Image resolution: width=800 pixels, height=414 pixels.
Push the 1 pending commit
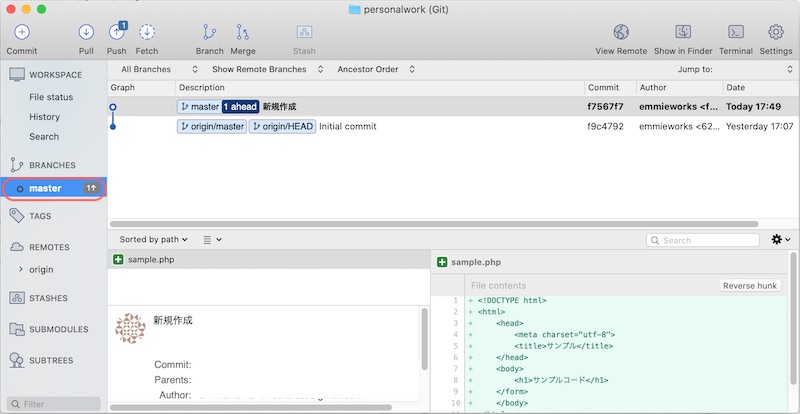[117, 32]
